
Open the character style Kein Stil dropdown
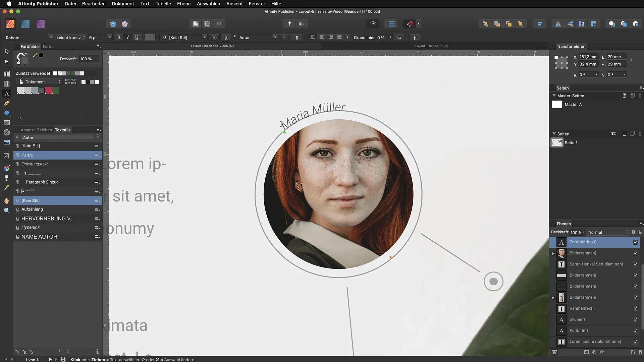point(205,38)
